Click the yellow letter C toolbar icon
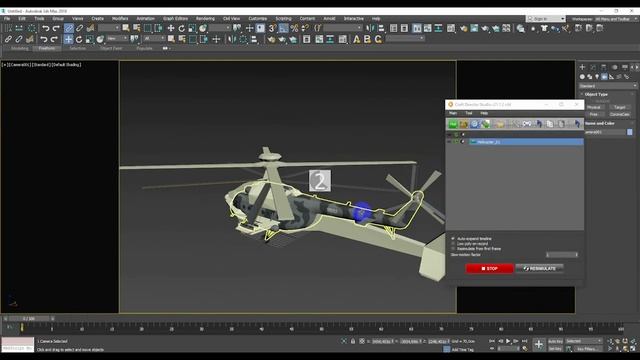 (378, 39)
